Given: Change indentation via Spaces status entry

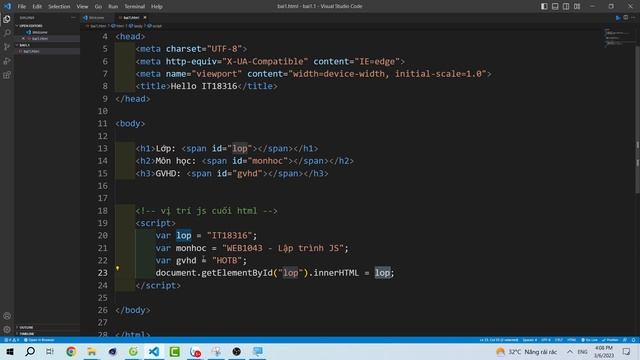Looking at the screenshot, I should tap(530, 340).
